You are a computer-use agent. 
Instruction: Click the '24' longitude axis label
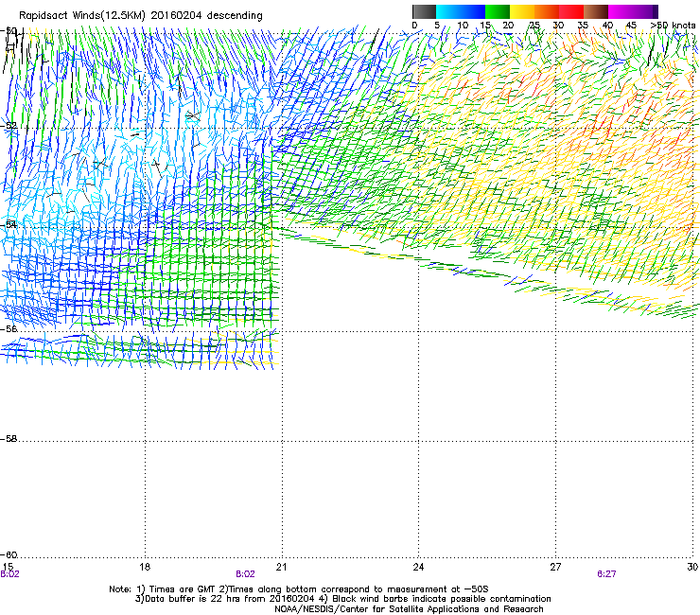pos(418,567)
